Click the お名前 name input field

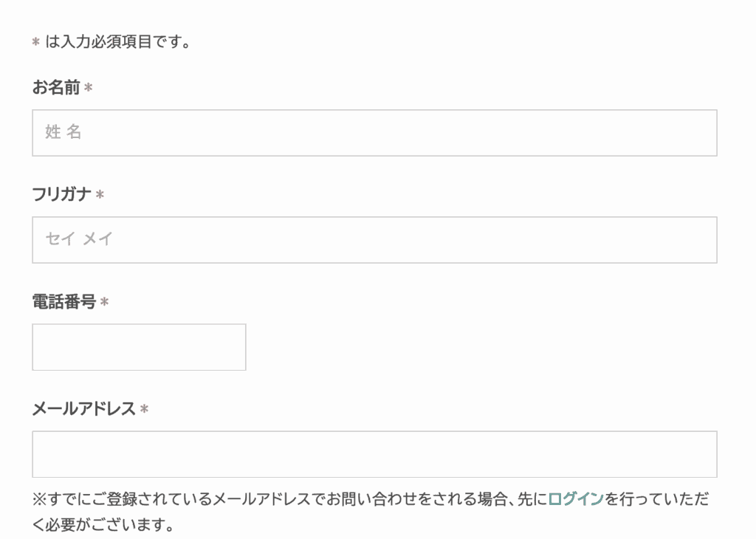pos(374,133)
